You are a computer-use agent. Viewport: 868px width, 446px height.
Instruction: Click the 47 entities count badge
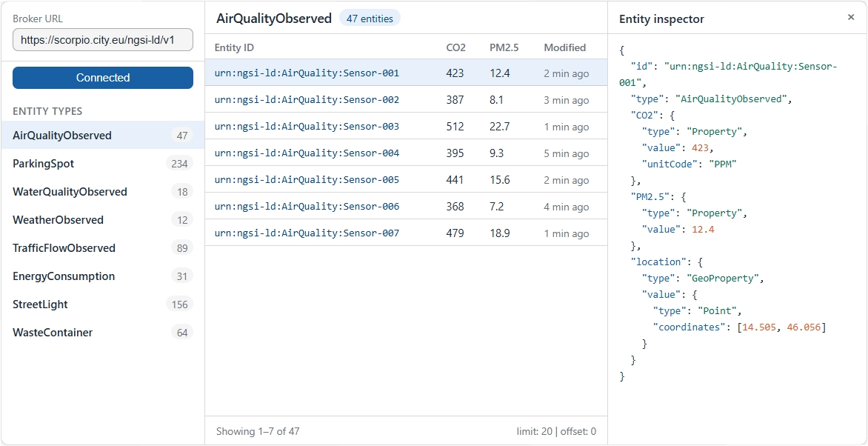tap(370, 19)
